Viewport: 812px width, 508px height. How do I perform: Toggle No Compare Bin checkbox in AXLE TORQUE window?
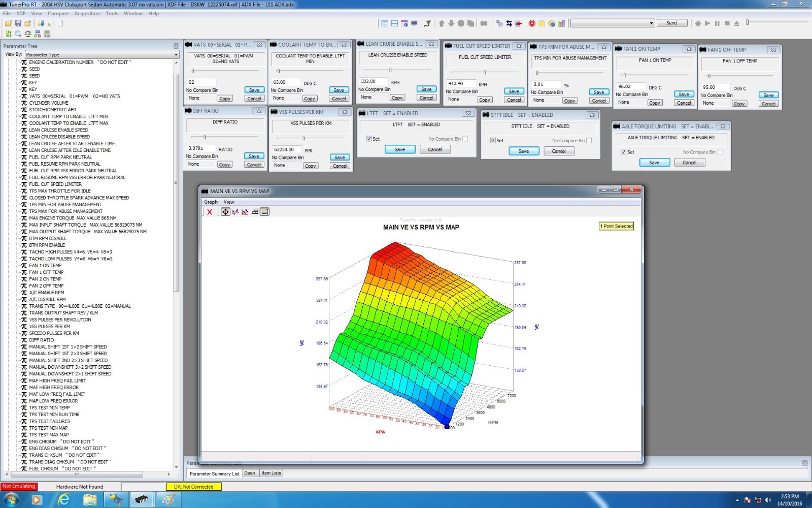click(x=720, y=152)
